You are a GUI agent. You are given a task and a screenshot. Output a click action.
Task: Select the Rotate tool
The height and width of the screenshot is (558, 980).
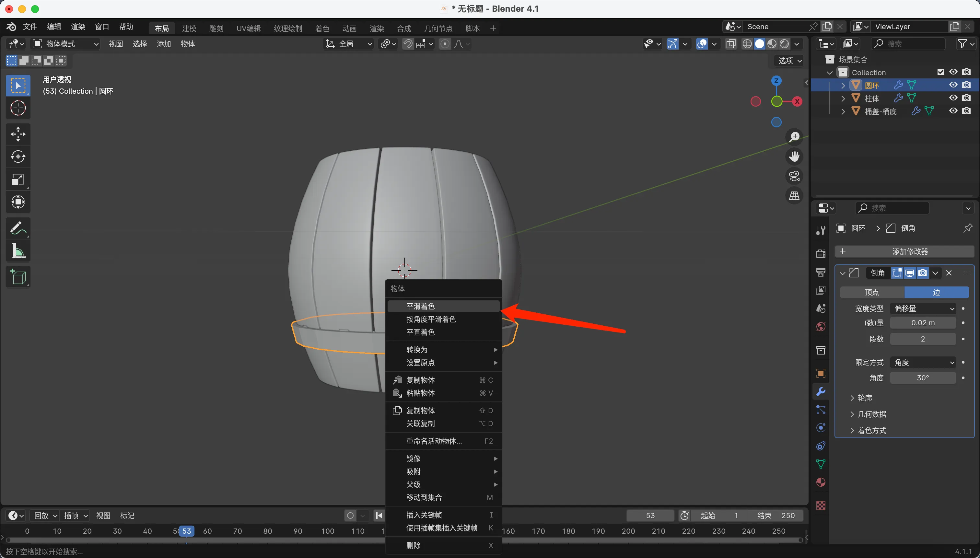(x=18, y=157)
